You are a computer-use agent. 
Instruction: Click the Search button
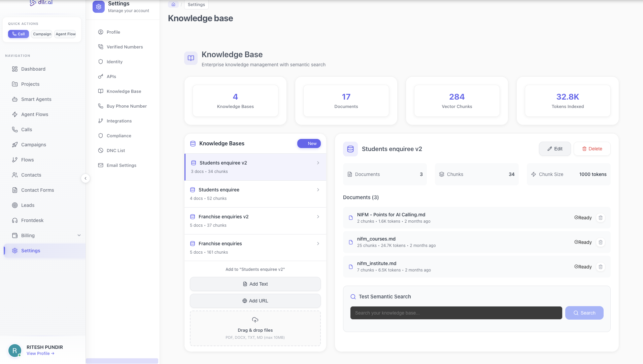point(584,313)
